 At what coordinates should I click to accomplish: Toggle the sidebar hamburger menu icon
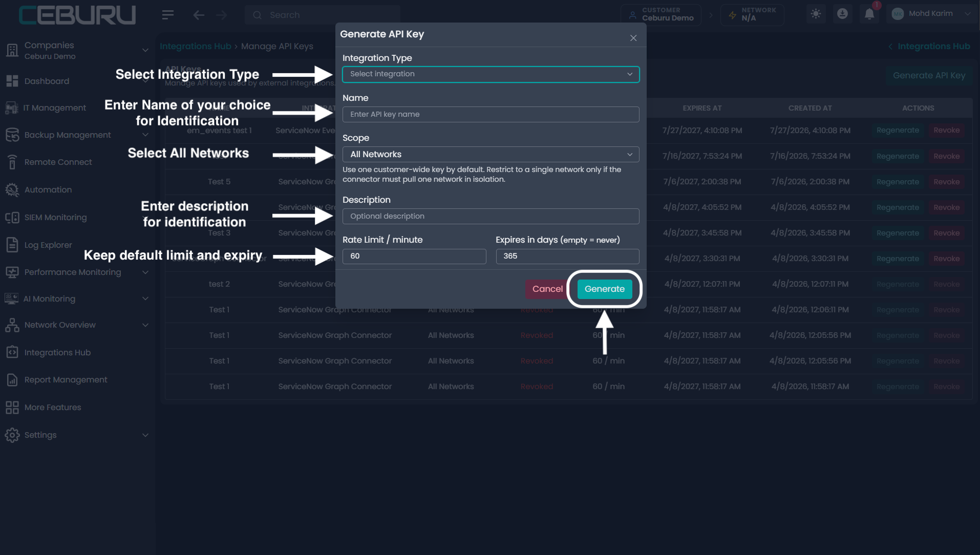pos(168,15)
